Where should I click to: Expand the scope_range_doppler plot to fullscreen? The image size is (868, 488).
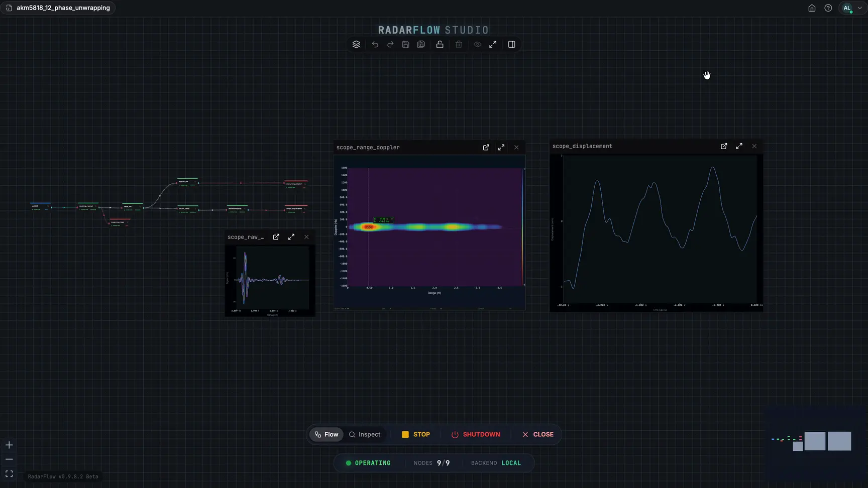[501, 148]
